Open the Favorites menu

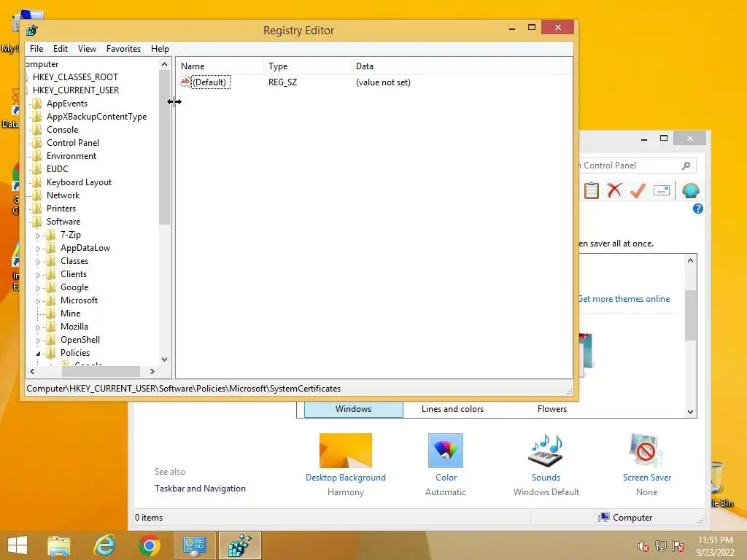click(x=123, y=49)
